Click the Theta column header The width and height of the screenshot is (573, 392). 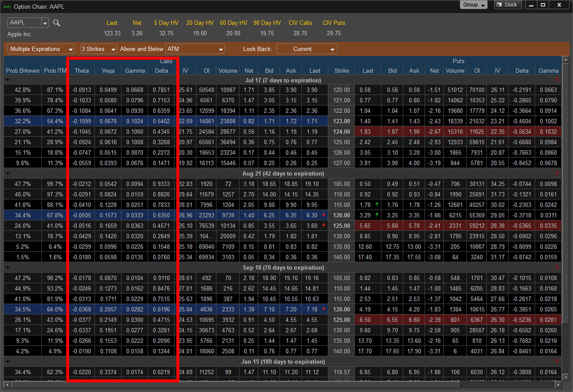point(82,71)
